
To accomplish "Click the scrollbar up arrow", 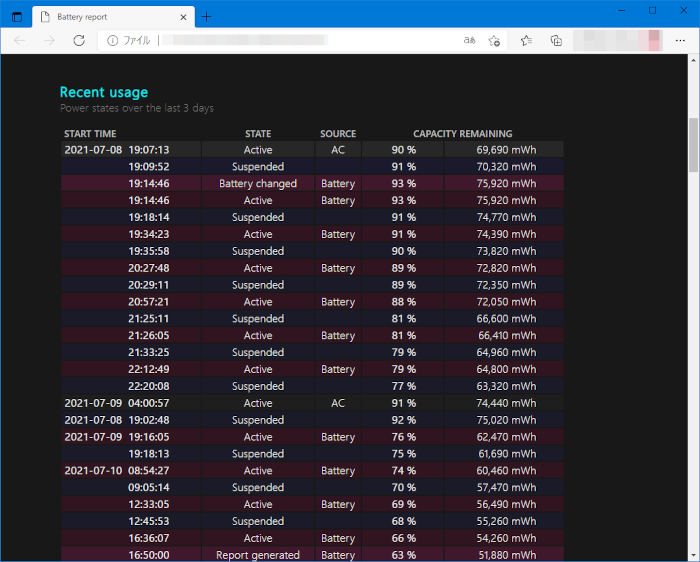I will [693, 61].
